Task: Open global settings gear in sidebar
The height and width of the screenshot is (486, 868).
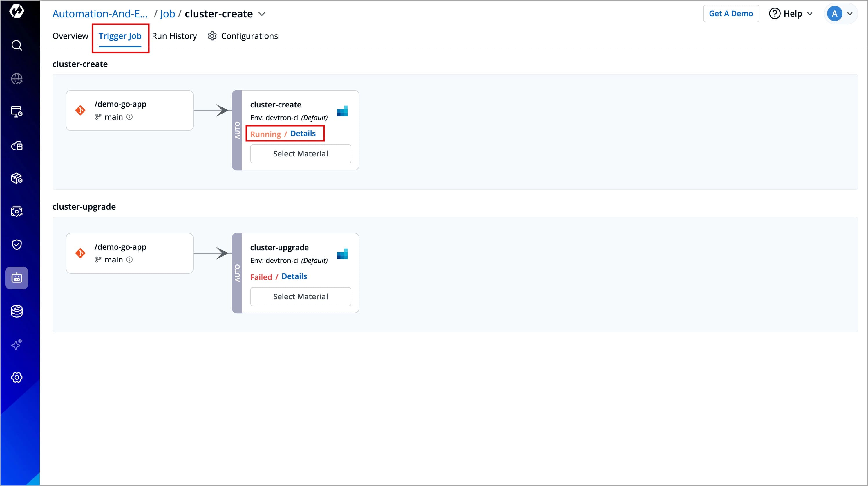Action: pyautogui.click(x=17, y=377)
